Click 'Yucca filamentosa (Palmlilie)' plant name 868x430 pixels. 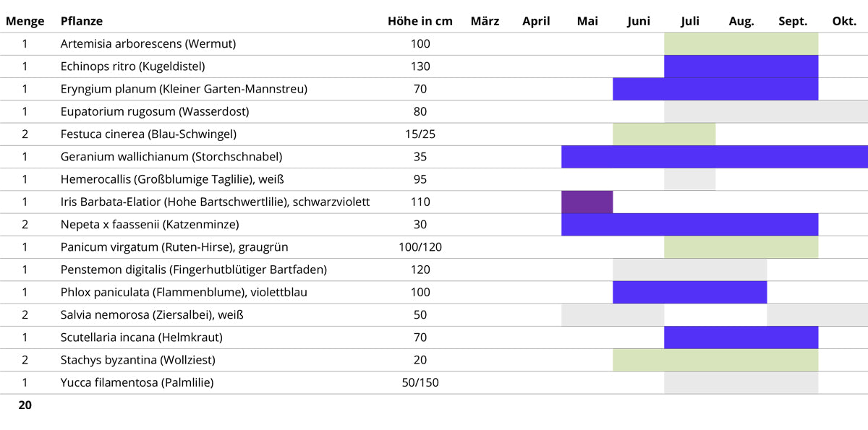pyautogui.click(x=137, y=383)
